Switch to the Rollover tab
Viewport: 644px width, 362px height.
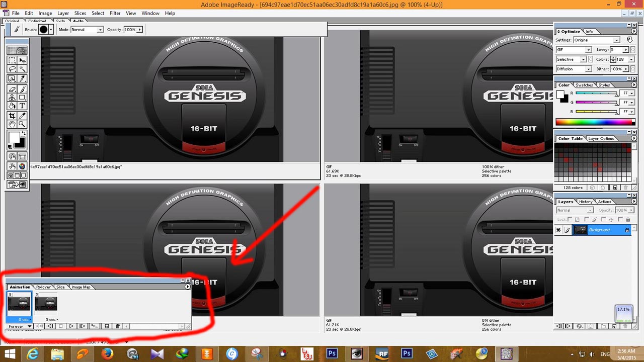coord(43,287)
